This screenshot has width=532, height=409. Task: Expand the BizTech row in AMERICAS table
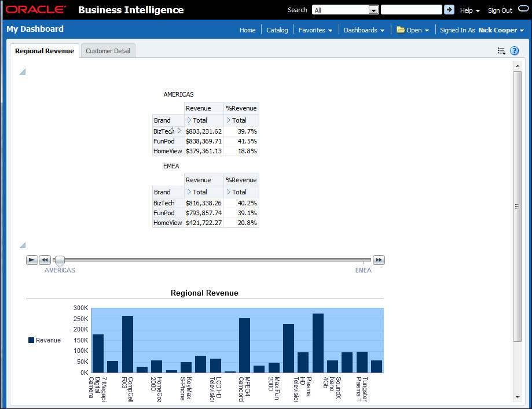pos(179,131)
